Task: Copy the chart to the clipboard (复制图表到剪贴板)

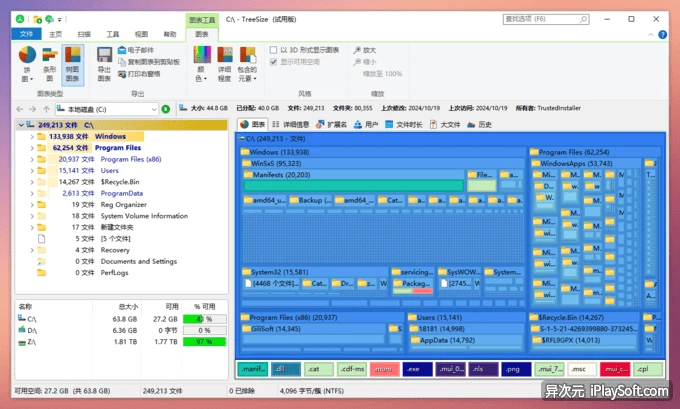Action: click(149, 62)
